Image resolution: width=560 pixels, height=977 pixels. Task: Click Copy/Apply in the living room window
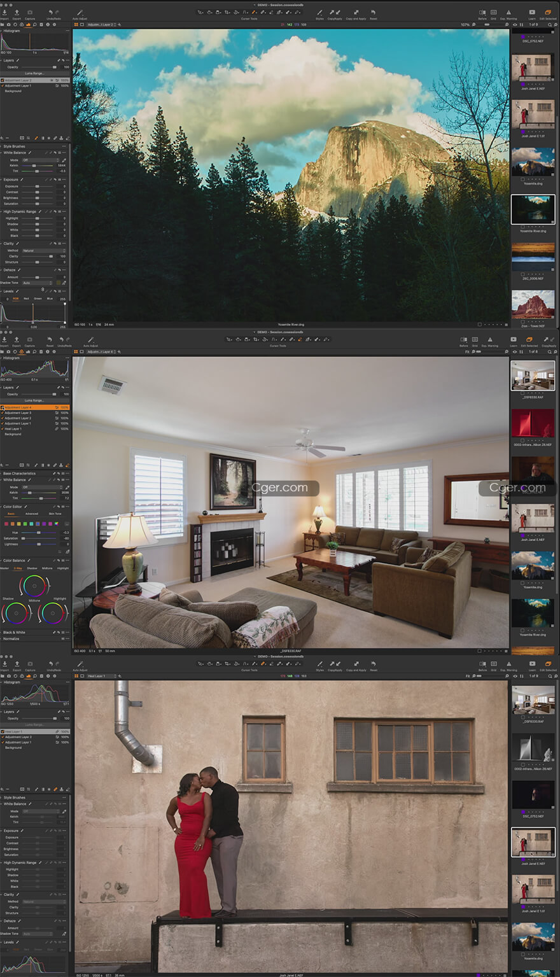[x=549, y=340]
